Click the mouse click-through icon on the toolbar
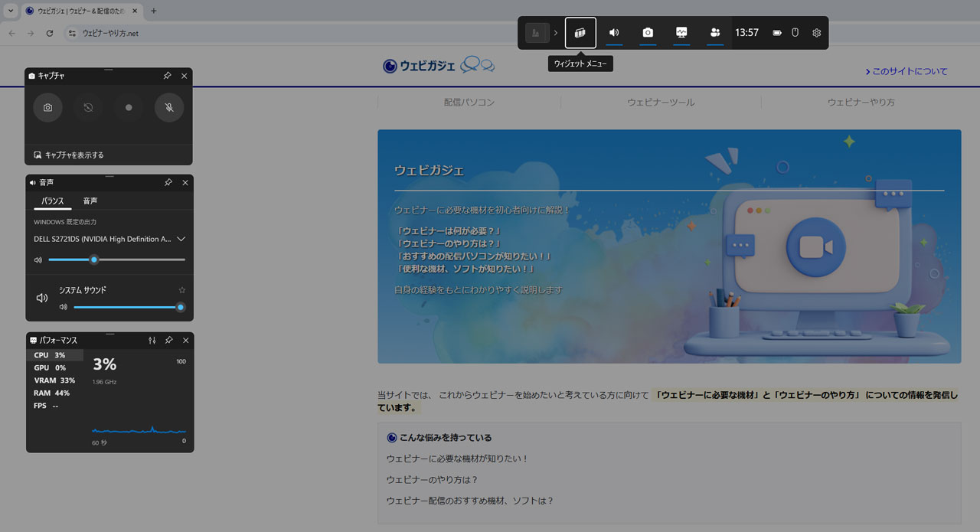The width and height of the screenshot is (980, 532). tap(795, 32)
